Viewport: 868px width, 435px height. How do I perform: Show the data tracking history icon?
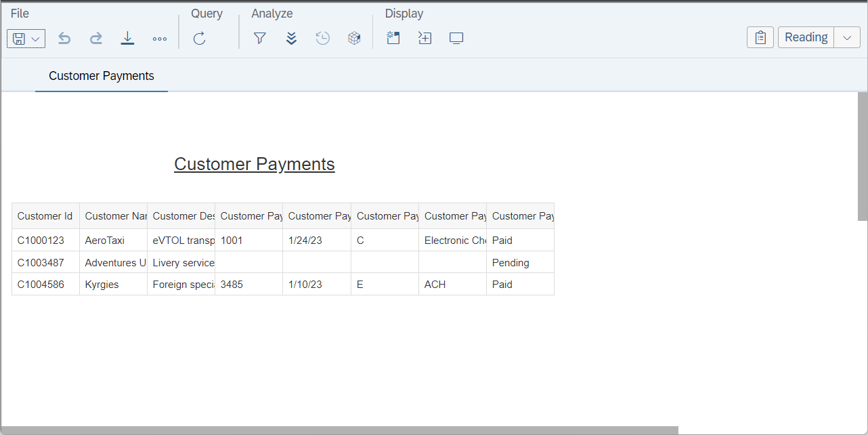[322, 38]
